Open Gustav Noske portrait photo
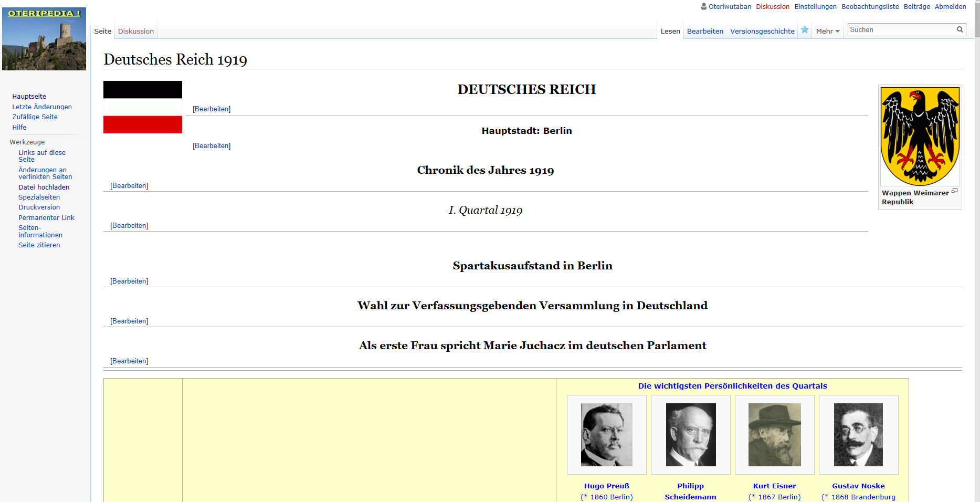Image resolution: width=980 pixels, height=502 pixels. tap(858, 435)
